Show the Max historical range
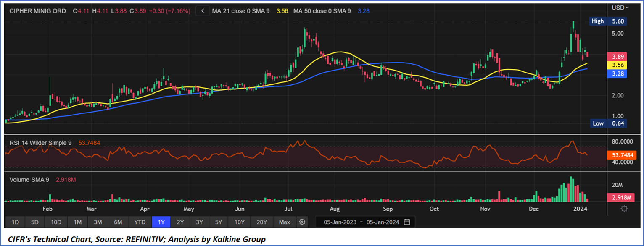644x246 pixels. pos(284,222)
